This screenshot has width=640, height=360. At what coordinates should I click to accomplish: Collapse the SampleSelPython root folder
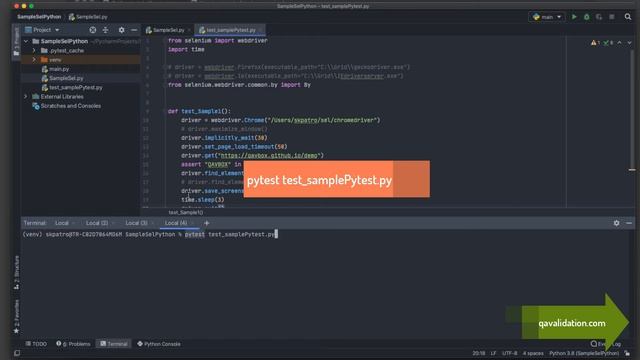click(26, 41)
